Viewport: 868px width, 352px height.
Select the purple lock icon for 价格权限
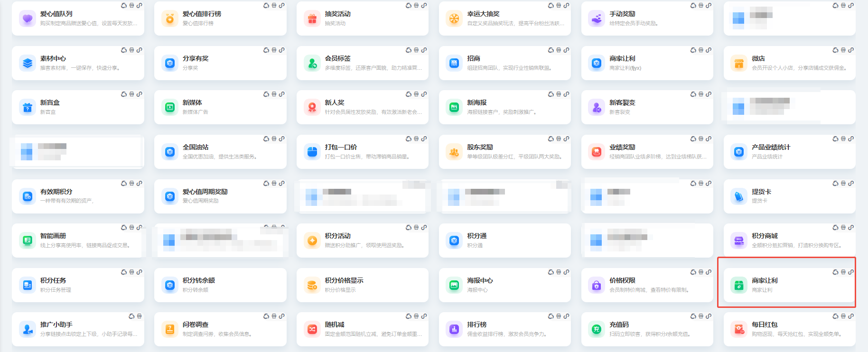pos(597,285)
